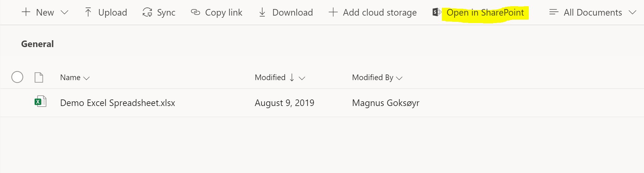
Task: Click the General folder title
Action: coord(37,44)
